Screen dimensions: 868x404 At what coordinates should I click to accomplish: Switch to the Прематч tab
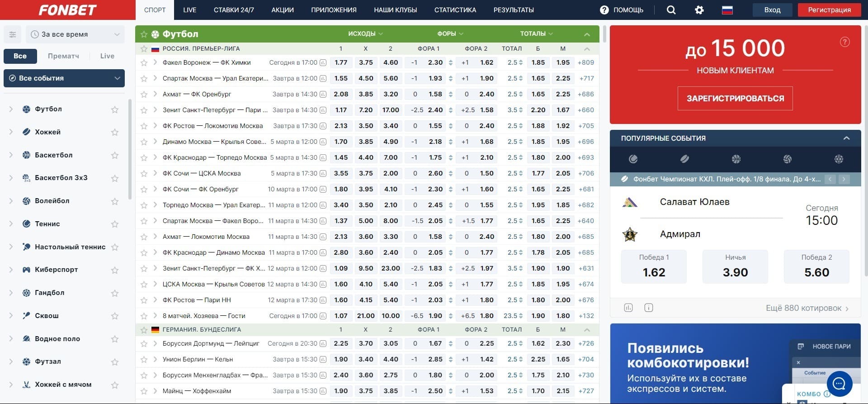pos(63,56)
